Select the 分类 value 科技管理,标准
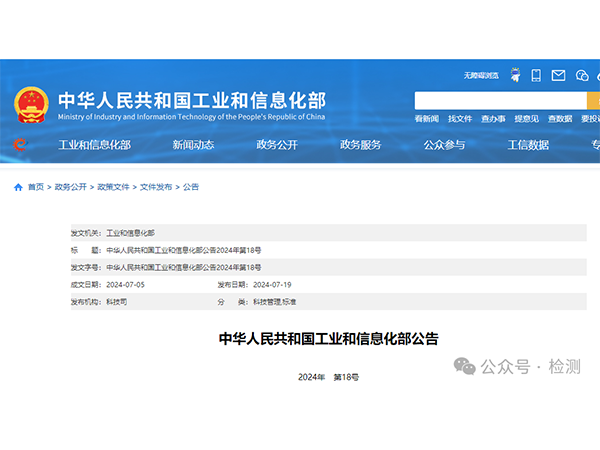This screenshot has height=450, width=600. (275, 302)
